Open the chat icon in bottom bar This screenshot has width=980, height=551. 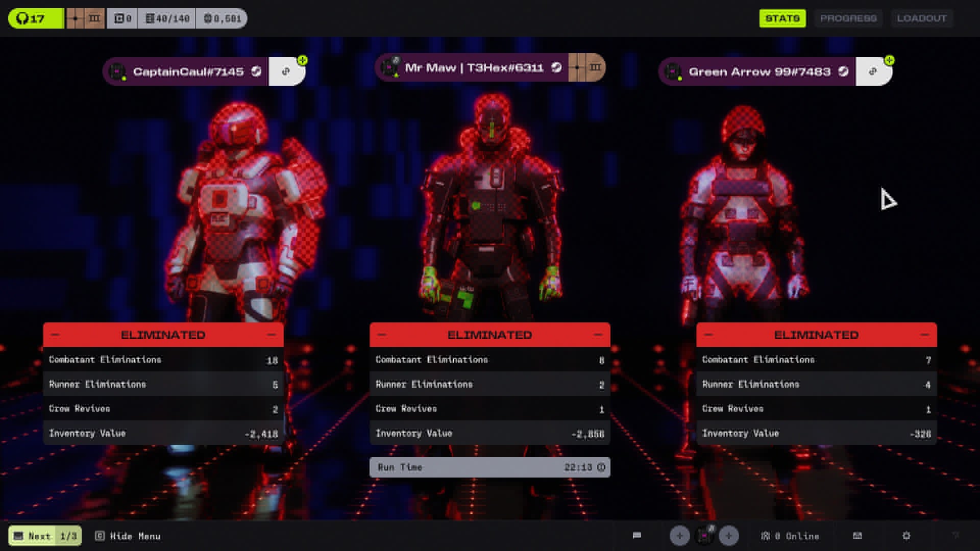[x=636, y=536]
